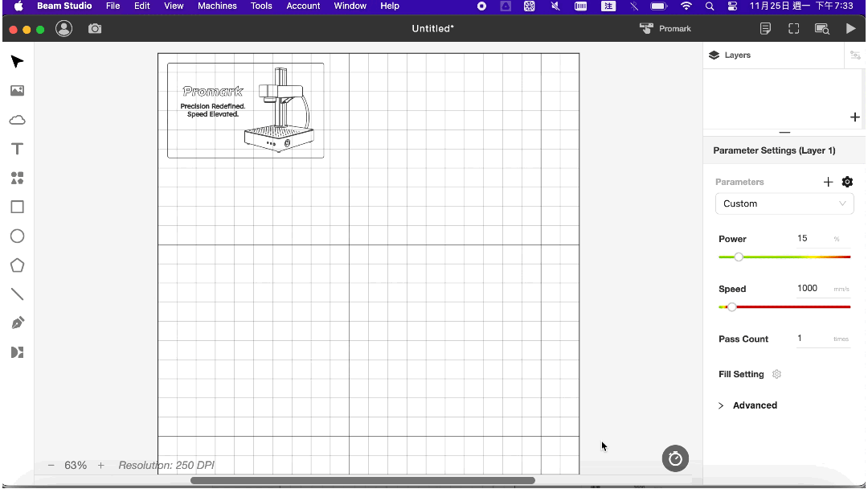Select the Promark machine button
Screen dimensions: 868x489
coord(665,28)
